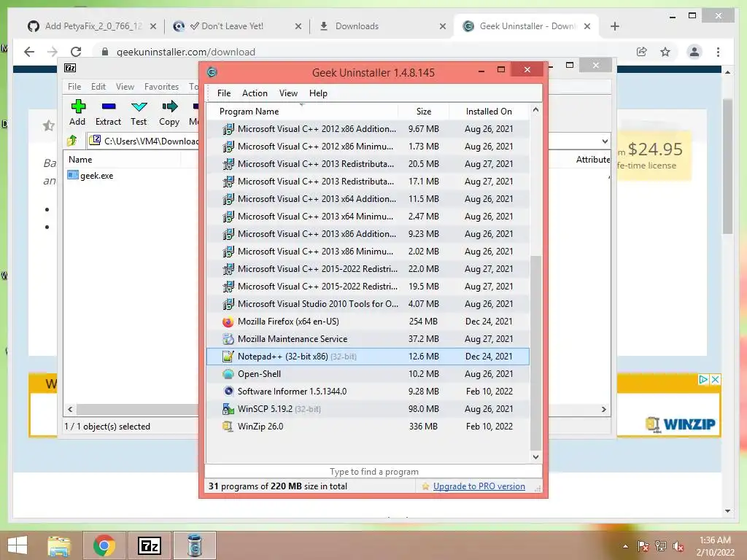Select Mozilla Firefox (x64 en-US) icon

point(228,322)
